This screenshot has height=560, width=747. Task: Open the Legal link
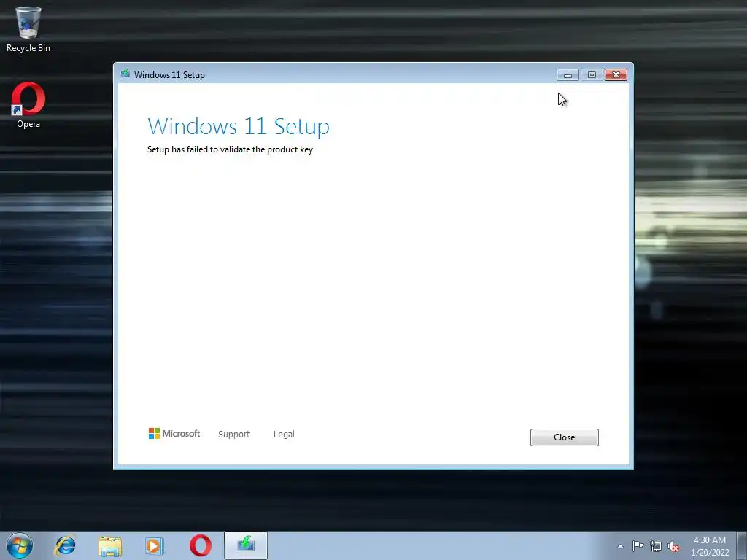(284, 435)
